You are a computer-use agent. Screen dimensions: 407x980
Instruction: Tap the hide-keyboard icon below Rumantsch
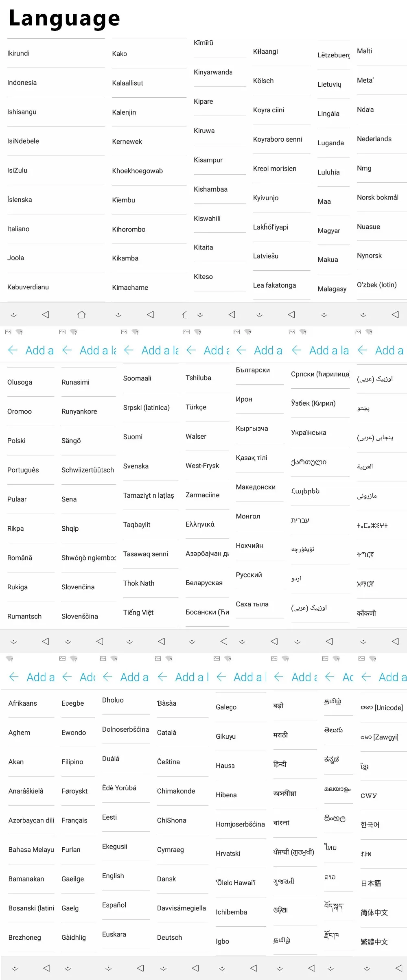coord(13,642)
